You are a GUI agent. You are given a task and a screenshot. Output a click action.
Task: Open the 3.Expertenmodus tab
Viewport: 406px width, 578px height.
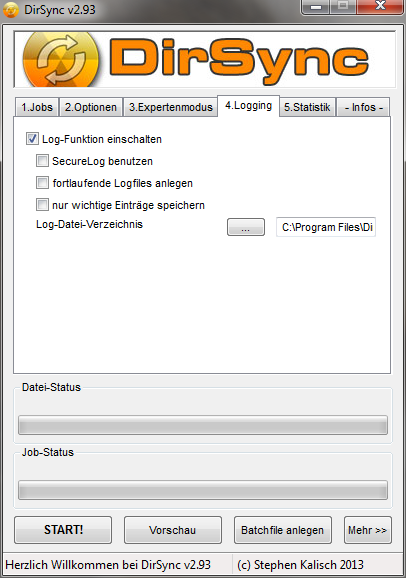[x=171, y=107]
